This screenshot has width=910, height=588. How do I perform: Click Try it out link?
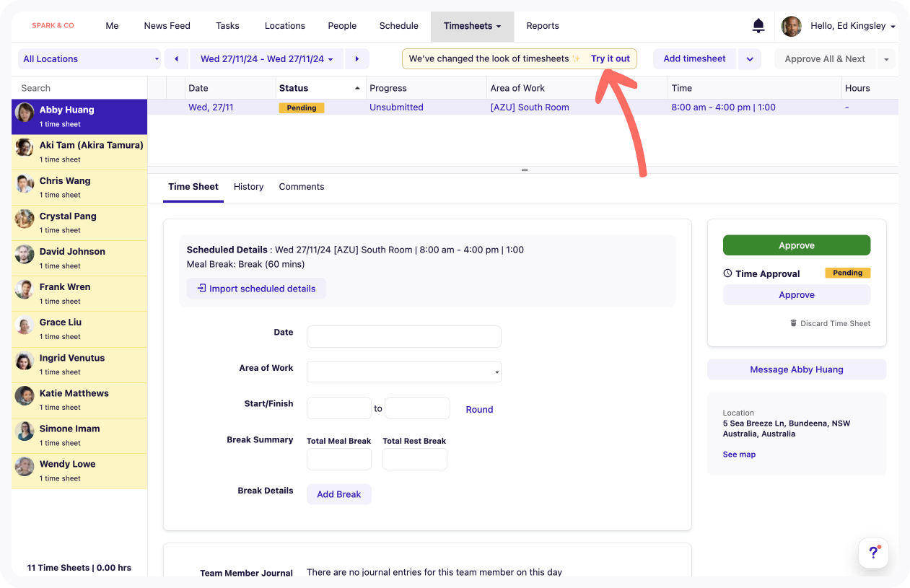pos(611,59)
